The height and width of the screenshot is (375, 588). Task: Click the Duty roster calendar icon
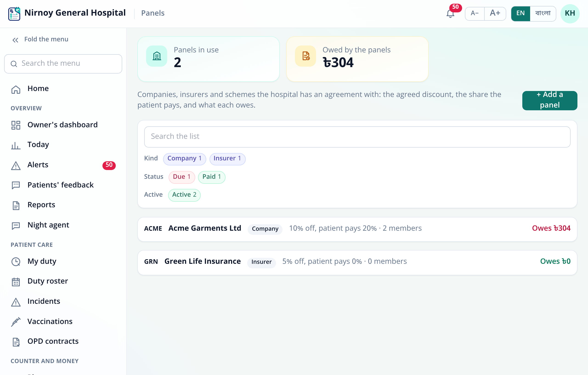[x=16, y=282]
